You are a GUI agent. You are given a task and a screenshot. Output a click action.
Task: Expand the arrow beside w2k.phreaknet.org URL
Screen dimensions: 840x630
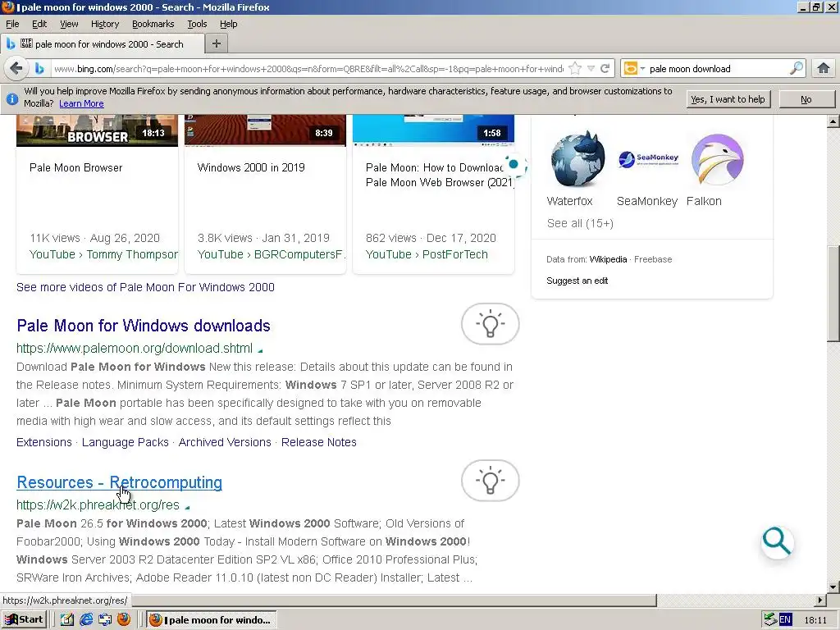click(187, 507)
